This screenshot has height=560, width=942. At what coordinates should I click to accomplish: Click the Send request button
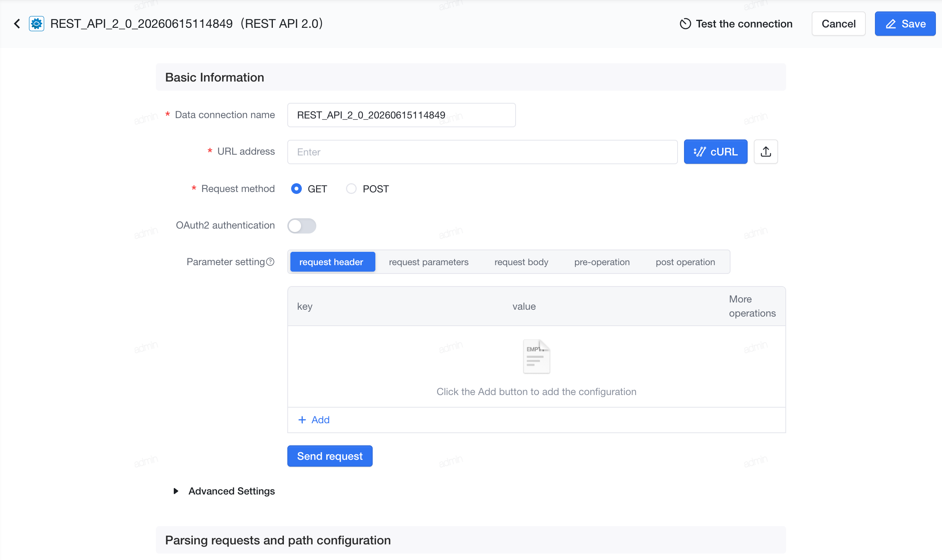(x=330, y=456)
